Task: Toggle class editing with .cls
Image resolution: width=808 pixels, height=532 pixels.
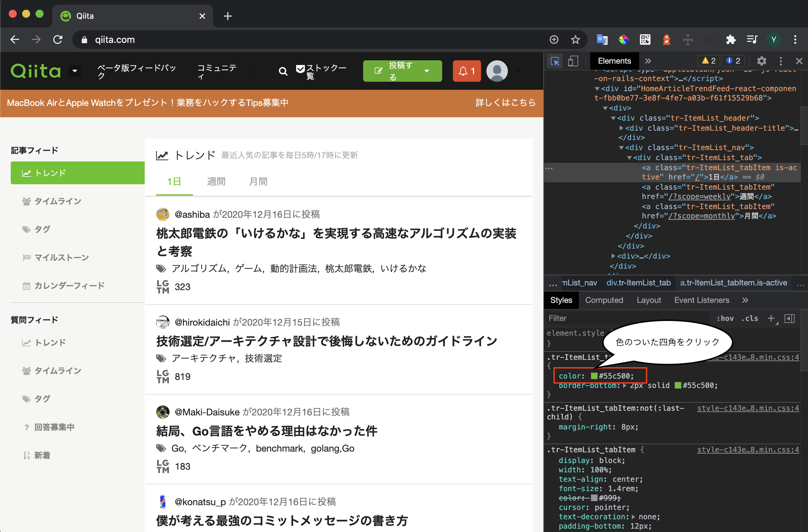Action: click(750, 318)
